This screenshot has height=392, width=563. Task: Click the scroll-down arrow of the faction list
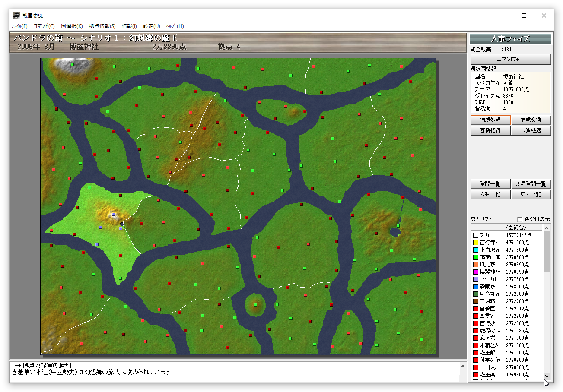pyautogui.click(x=547, y=376)
